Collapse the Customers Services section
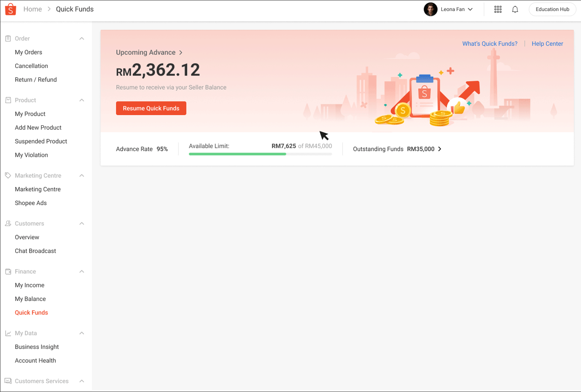581x392 pixels. click(x=82, y=381)
